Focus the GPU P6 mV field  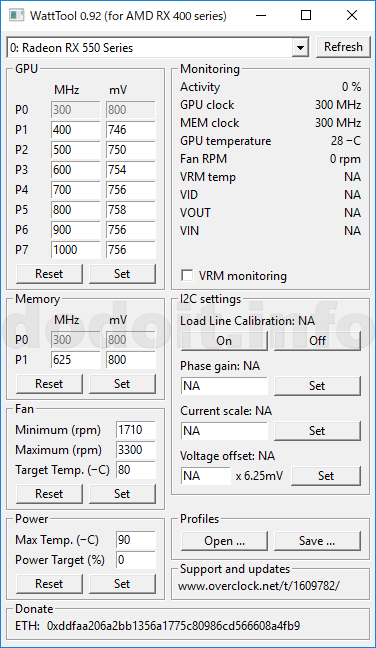[x=131, y=230]
